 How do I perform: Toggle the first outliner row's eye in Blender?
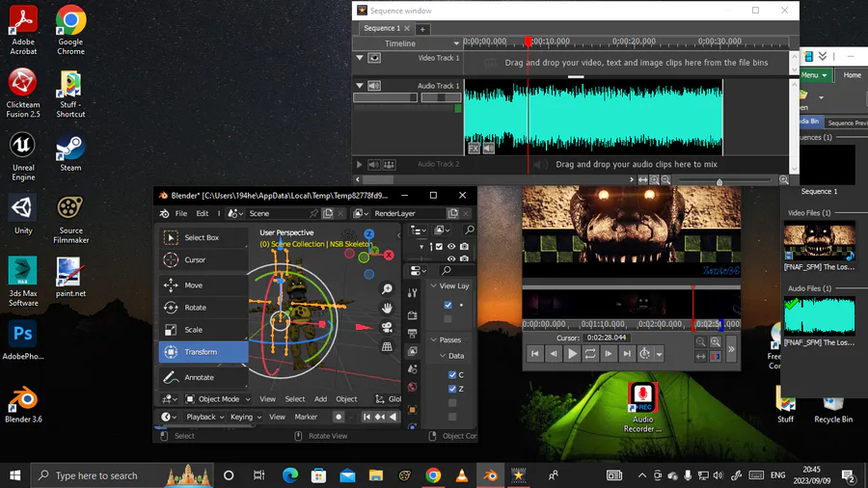(451, 247)
